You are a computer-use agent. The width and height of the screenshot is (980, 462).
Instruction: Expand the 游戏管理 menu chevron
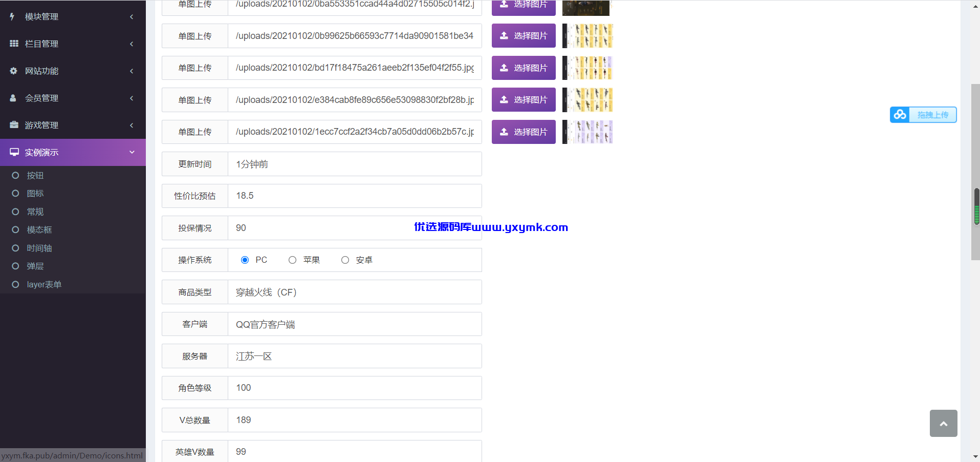[x=132, y=125]
